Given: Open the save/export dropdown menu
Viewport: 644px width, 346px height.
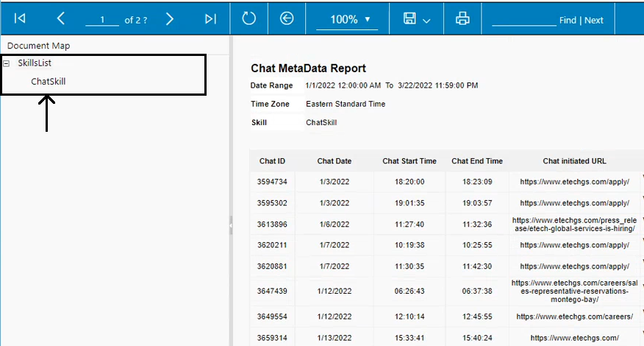Looking at the screenshot, I should (x=417, y=19).
